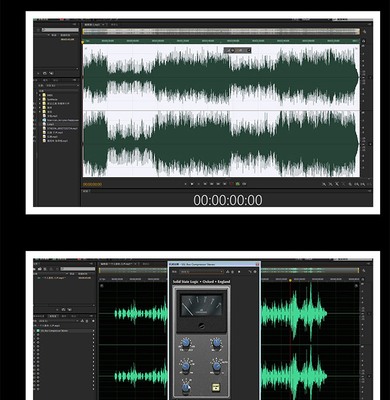Screen dimensions: 390x400
Task: Click the zoom in amplitude icon at bottom right
Action: tap(324, 184)
